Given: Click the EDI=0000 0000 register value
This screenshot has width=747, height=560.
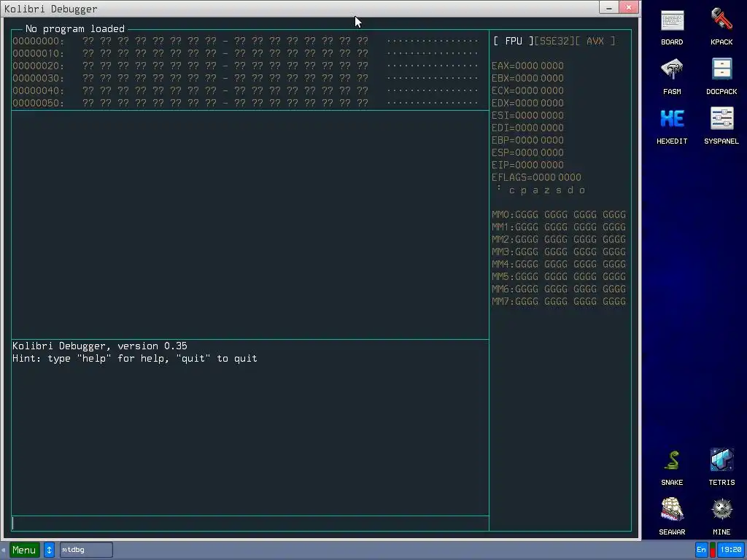Looking at the screenshot, I should tap(527, 128).
